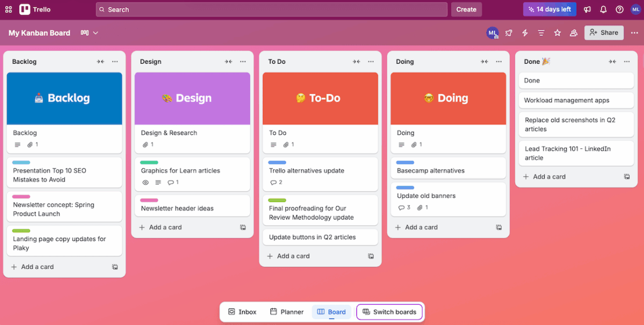Collapse the Backlog list
This screenshot has width=644, height=325.
coord(100,61)
